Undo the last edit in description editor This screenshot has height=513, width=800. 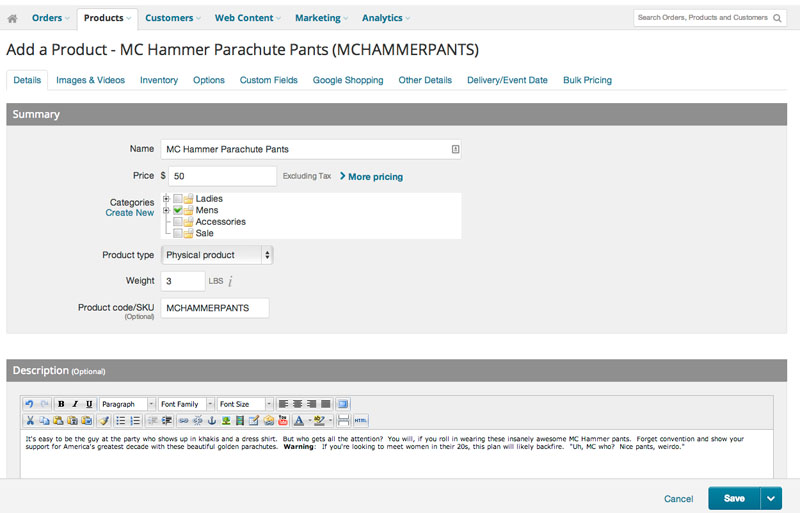[29, 404]
